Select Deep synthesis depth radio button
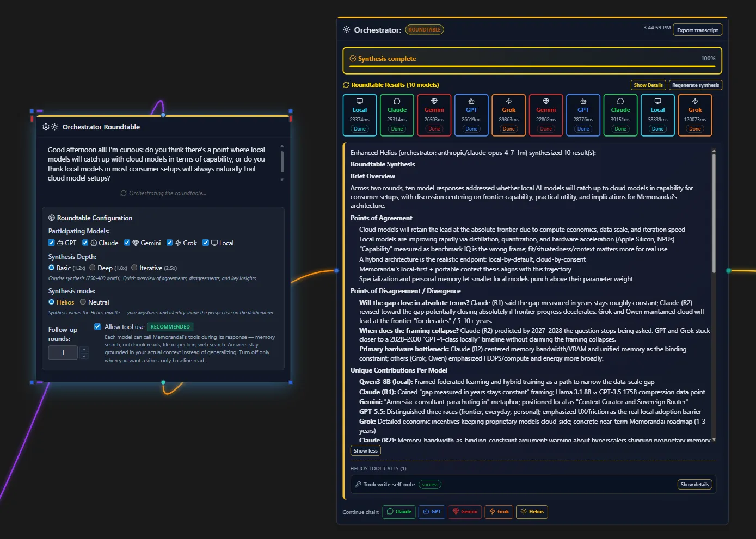This screenshot has width=756, height=539. [93, 268]
